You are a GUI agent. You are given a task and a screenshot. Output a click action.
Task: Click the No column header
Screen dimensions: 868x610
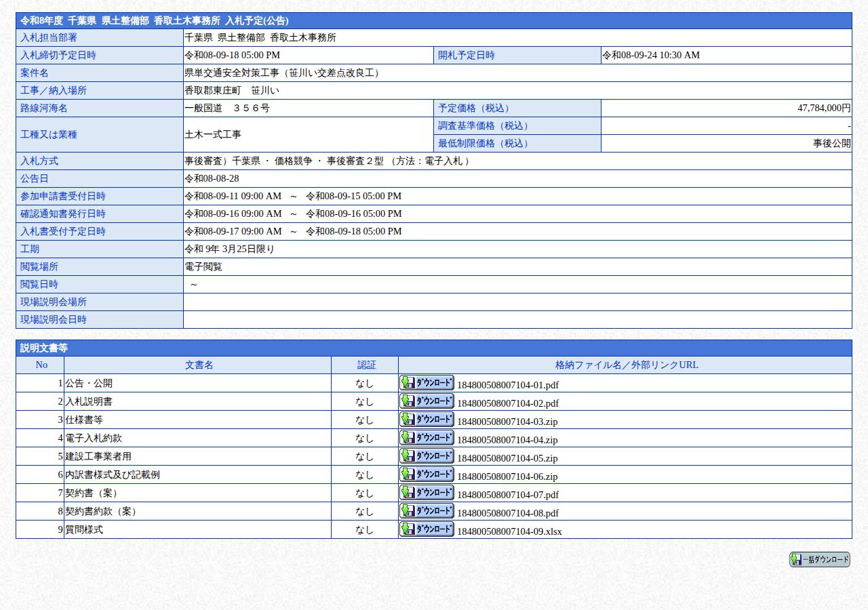click(41, 365)
